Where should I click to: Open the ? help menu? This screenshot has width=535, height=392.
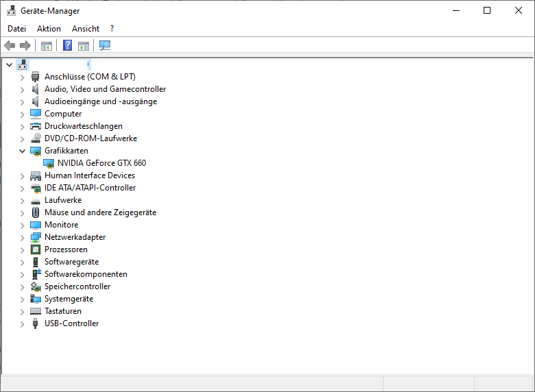pyautogui.click(x=112, y=29)
